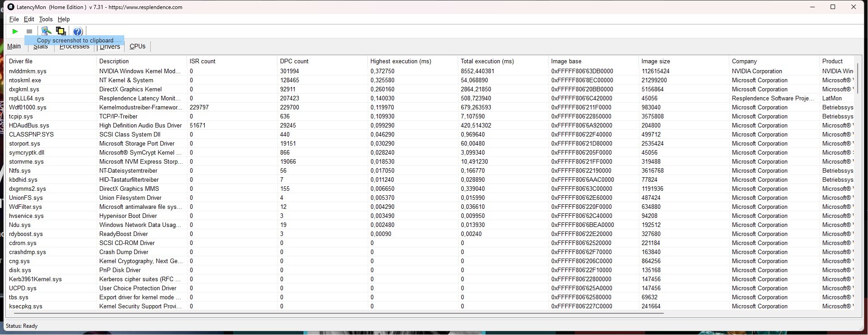Select the Ntfs.sys driver row
This screenshot has height=335, width=868.
point(431,170)
